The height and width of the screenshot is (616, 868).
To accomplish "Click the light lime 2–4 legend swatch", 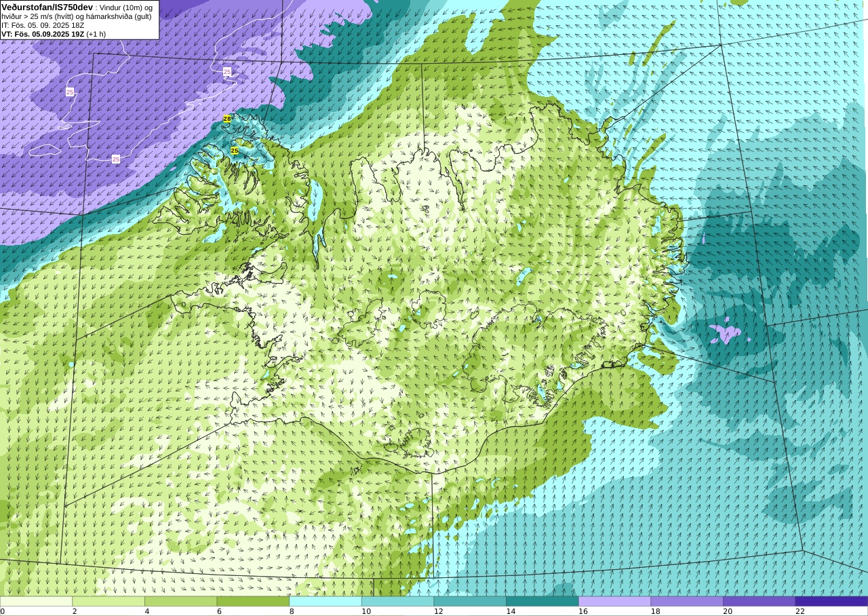I will click(x=108, y=601).
